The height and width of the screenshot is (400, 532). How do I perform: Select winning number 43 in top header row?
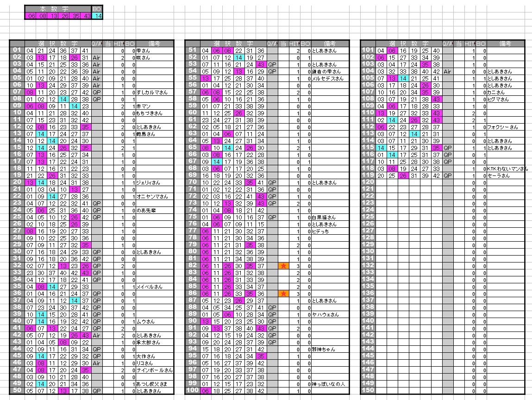[x=86, y=16]
